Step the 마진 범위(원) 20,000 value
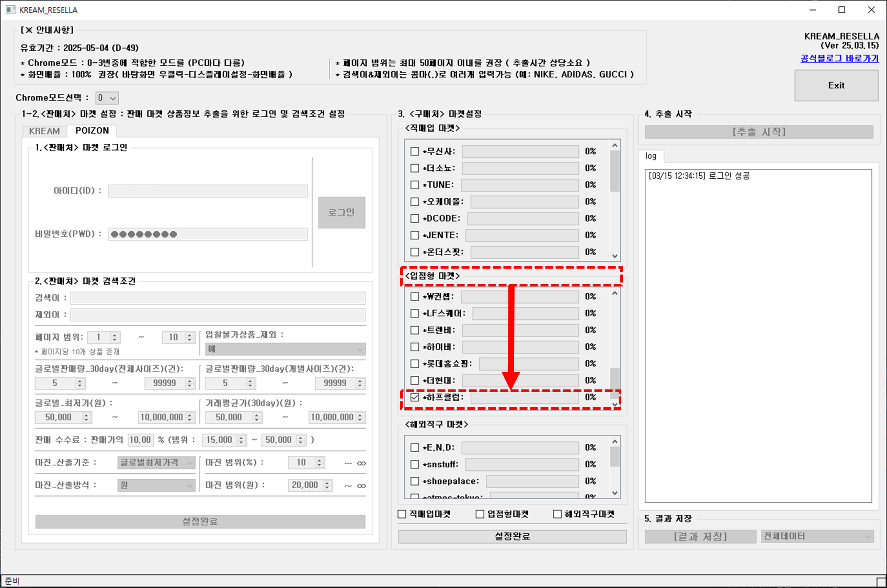Viewport: 887px width, 588px height. point(327,486)
